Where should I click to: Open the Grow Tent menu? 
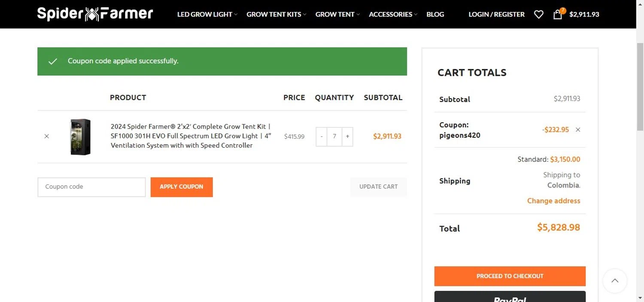tap(337, 15)
